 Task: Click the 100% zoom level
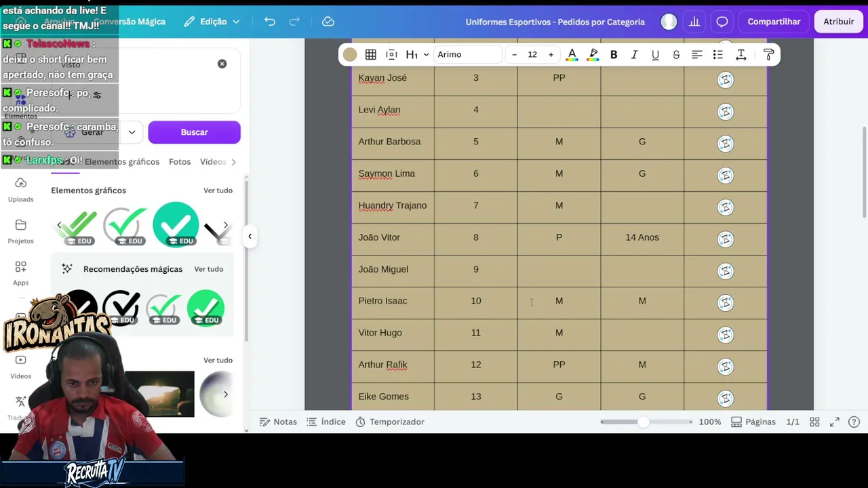(709, 422)
